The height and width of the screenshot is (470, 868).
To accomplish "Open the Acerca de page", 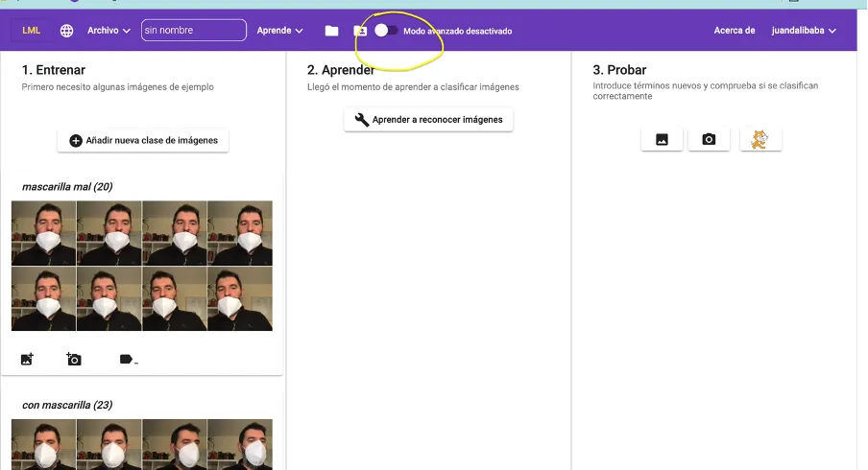I will pyautogui.click(x=735, y=31).
